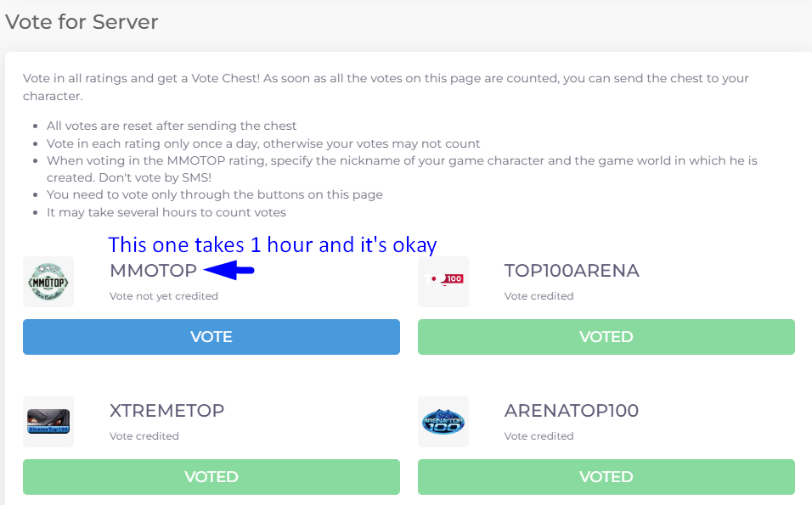Click the "Vote for Server" page heading
Screen dimensions: 812x505
tap(82, 22)
